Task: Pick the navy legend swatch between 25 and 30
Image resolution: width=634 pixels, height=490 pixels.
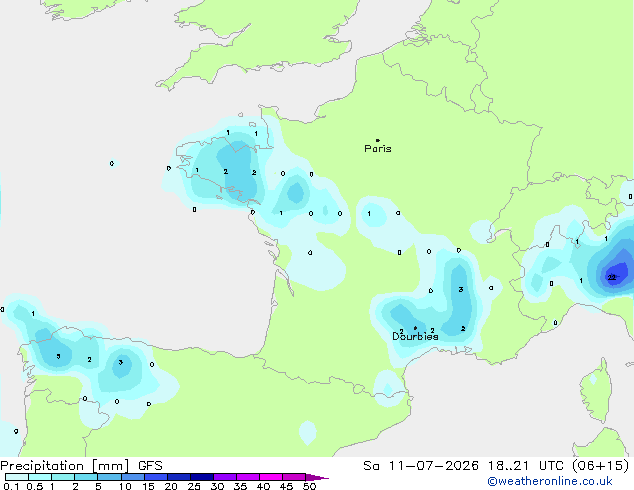Action: click(x=202, y=477)
